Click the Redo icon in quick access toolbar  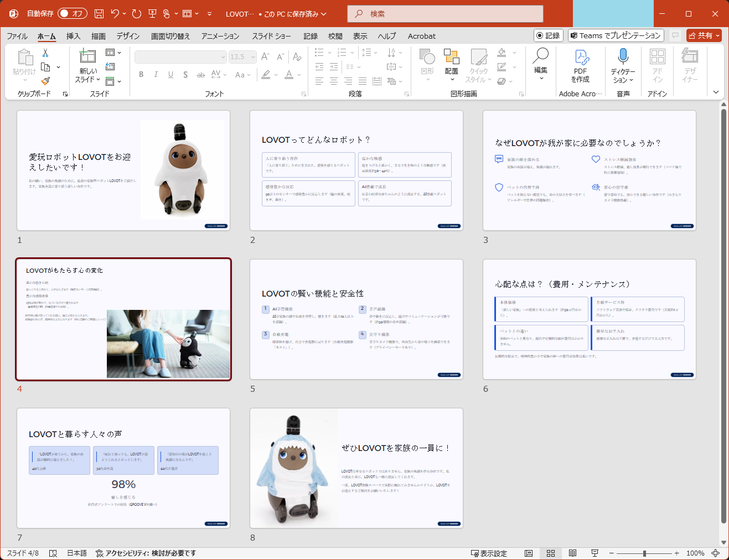(x=137, y=14)
